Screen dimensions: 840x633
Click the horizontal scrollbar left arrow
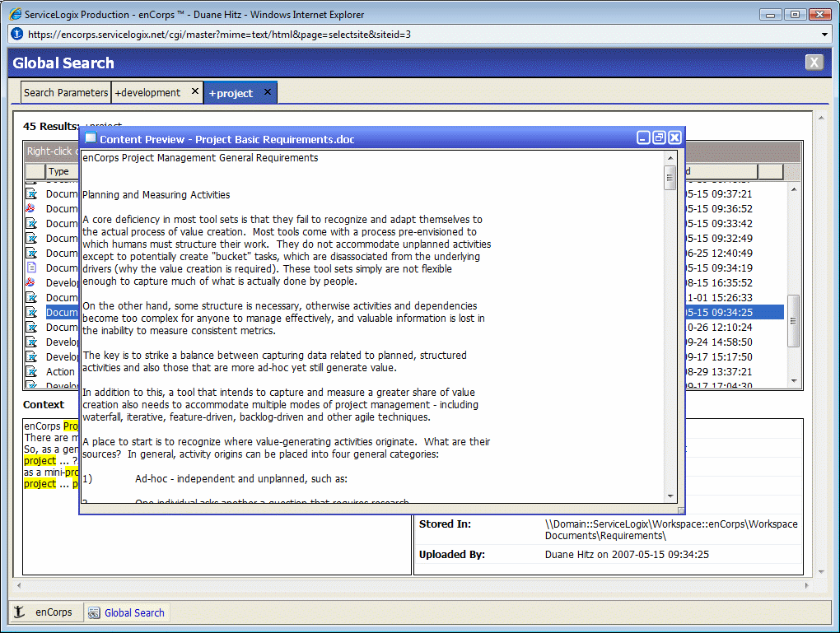coord(19,586)
